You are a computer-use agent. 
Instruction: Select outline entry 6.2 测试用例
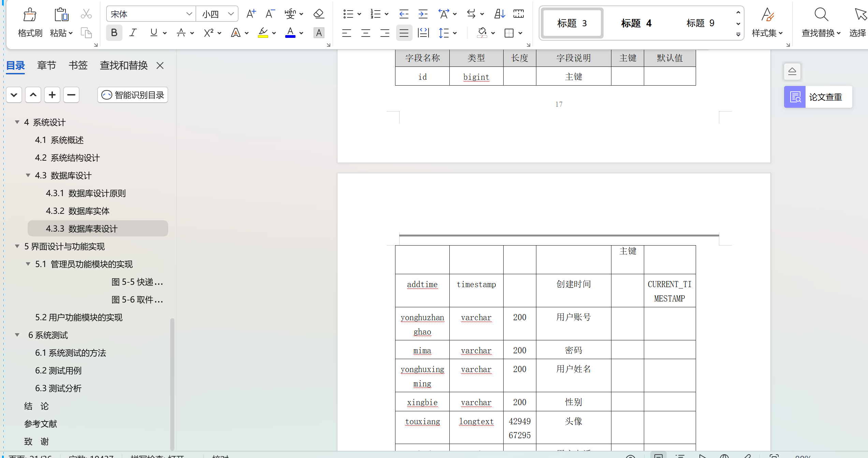pyautogui.click(x=58, y=371)
